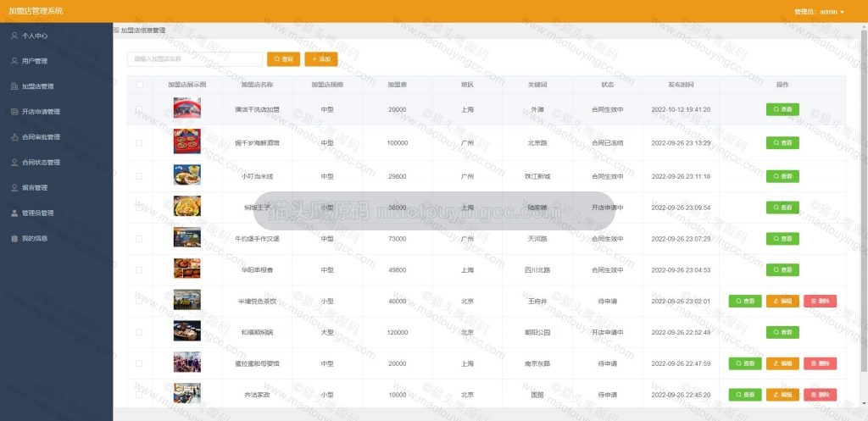Click the 加盟费 column header
The width and height of the screenshot is (868, 421).
click(397, 85)
